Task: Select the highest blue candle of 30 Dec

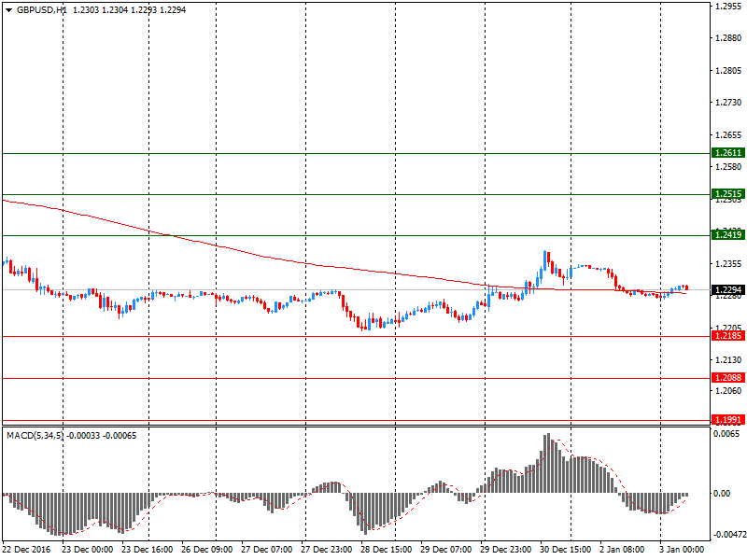Action: coord(545,261)
